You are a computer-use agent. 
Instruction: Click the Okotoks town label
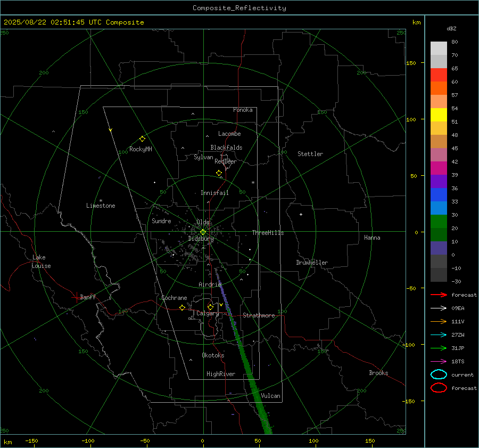click(213, 355)
